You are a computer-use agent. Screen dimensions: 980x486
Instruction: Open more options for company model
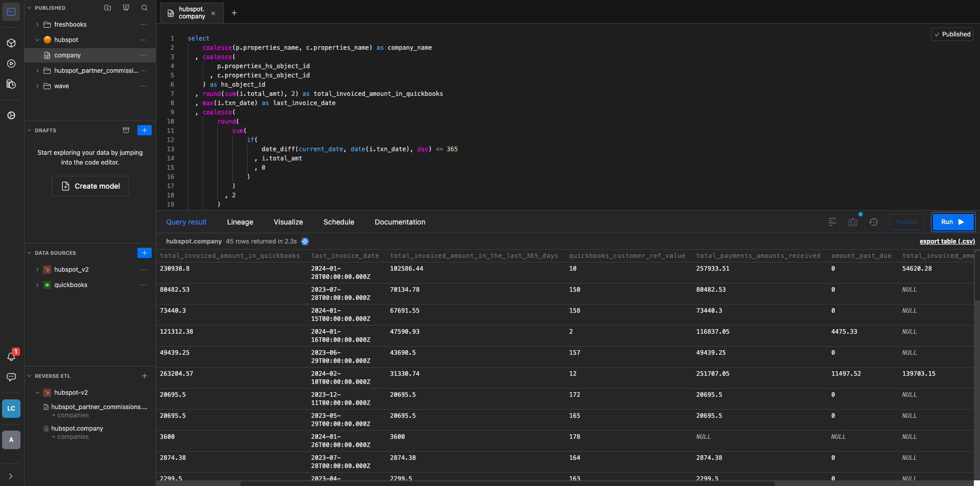(144, 55)
